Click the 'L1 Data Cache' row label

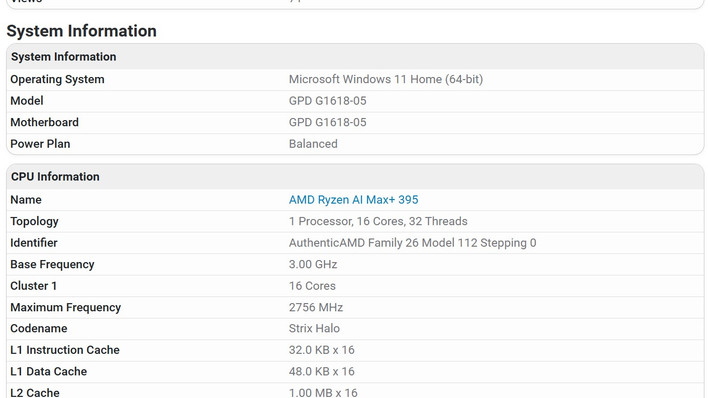49,371
